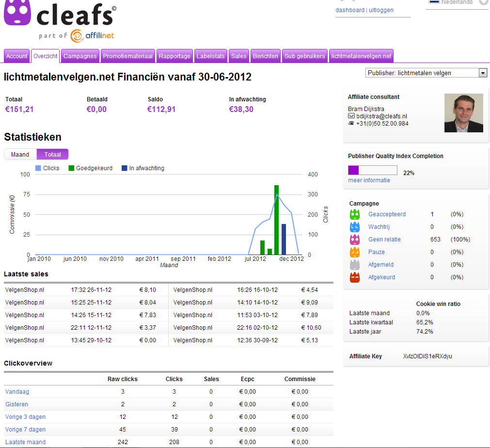This screenshot has width=490, height=448.
Task: Open the Geaccepteerd campaigns link
Action: coord(387,214)
